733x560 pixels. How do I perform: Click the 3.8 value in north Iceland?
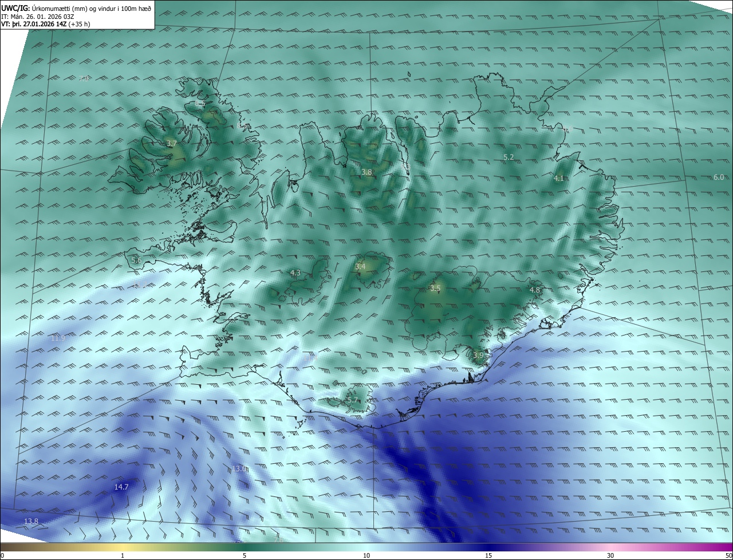click(x=367, y=172)
